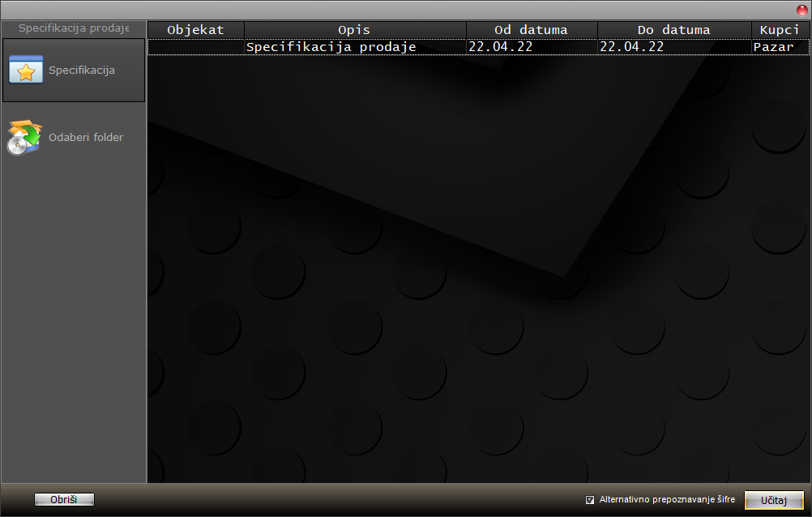Click the Odaberi folder disc icon
812x517 pixels.
(x=24, y=137)
